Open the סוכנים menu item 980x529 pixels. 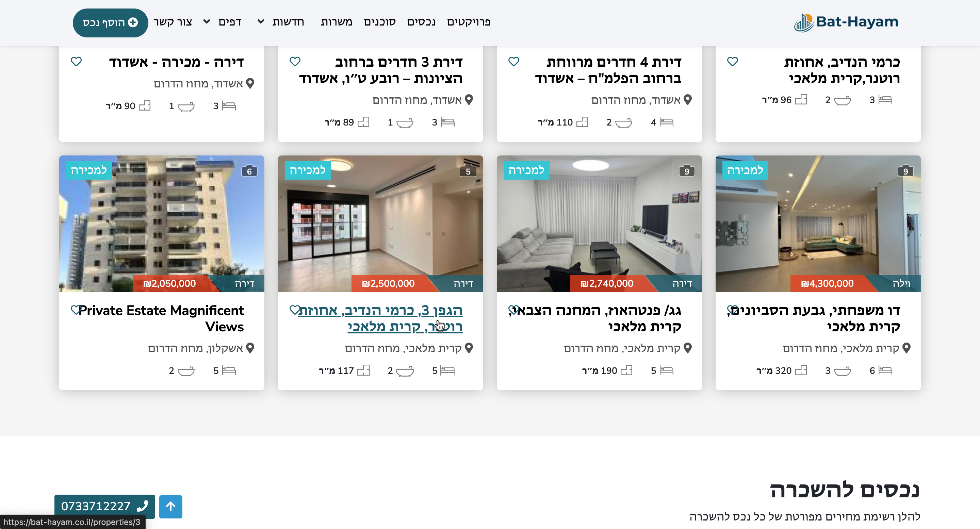[379, 22]
